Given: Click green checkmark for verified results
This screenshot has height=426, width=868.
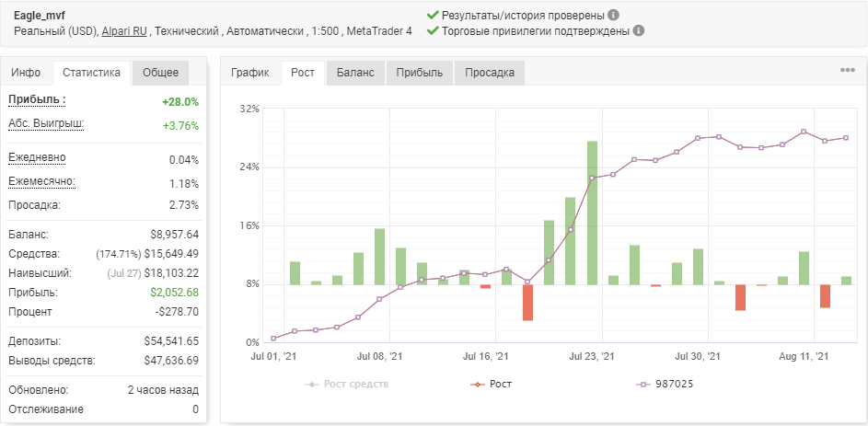Looking at the screenshot, I should (433, 15).
